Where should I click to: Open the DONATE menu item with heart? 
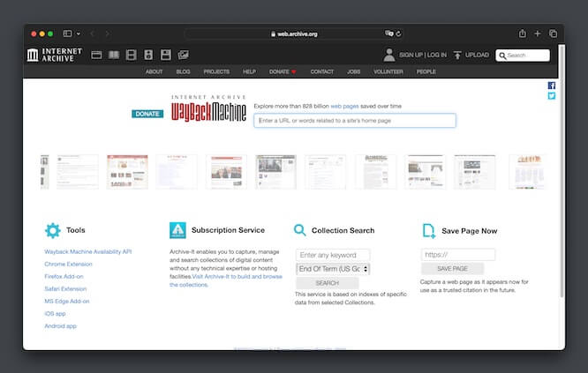(x=283, y=71)
